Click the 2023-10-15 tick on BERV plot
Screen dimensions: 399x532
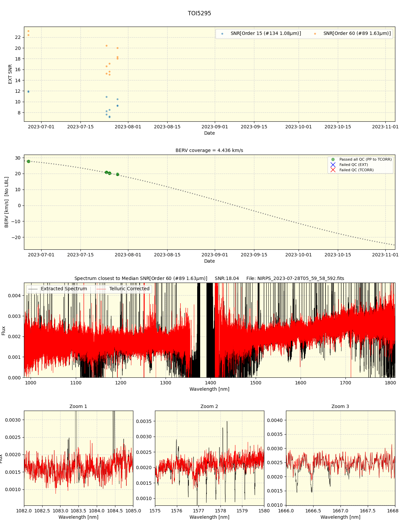[x=338, y=255]
